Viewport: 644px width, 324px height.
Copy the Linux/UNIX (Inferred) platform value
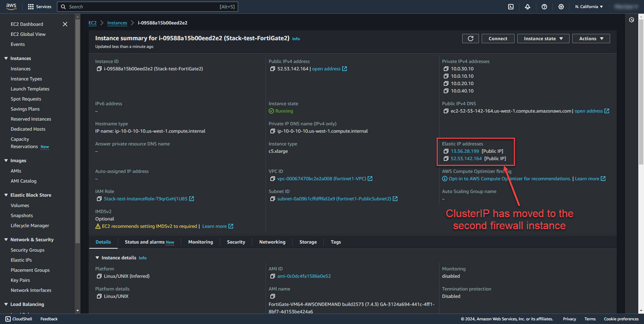99,276
